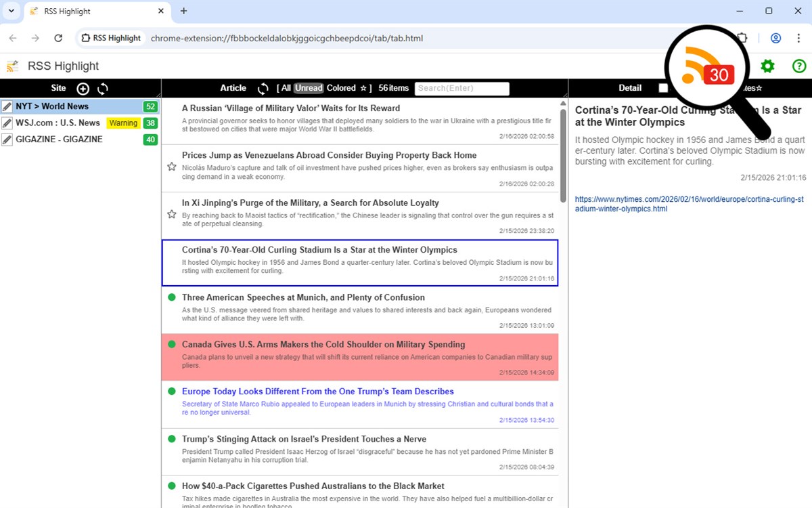Go forward in the browser

click(x=35, y=38)
